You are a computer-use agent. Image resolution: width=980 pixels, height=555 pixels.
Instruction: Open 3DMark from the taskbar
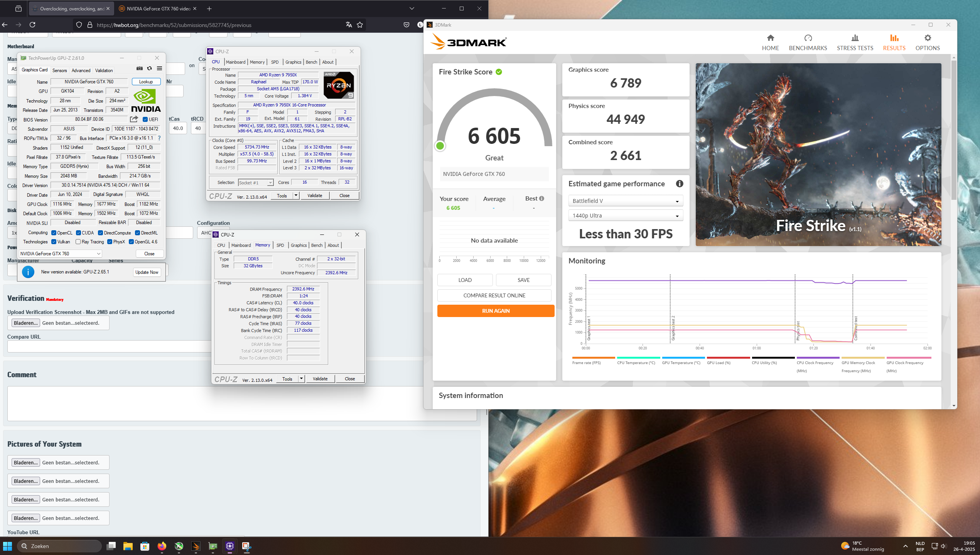click(196, 546)
